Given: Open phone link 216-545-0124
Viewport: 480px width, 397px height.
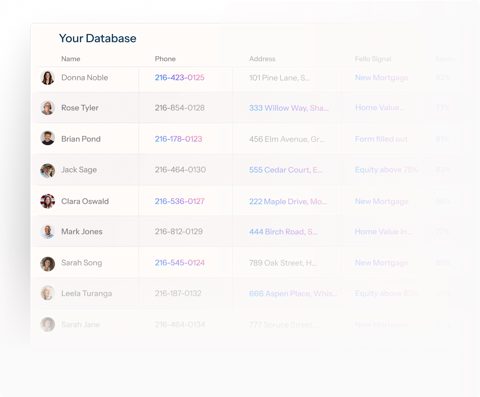Looking at the screenshot, I should (x=179, y=263).
